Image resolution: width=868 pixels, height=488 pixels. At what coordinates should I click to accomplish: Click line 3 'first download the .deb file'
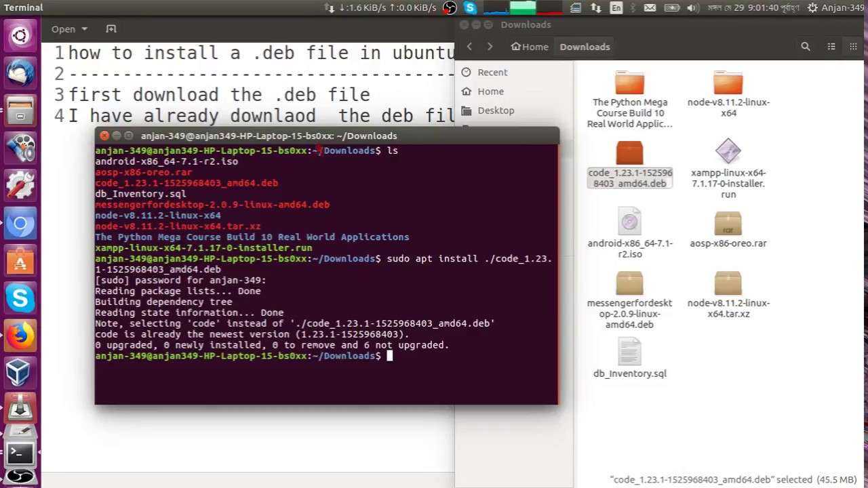coord(219,94)
